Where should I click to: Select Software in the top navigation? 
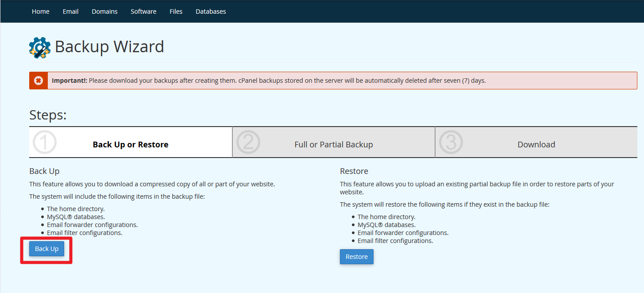point(143,12)
